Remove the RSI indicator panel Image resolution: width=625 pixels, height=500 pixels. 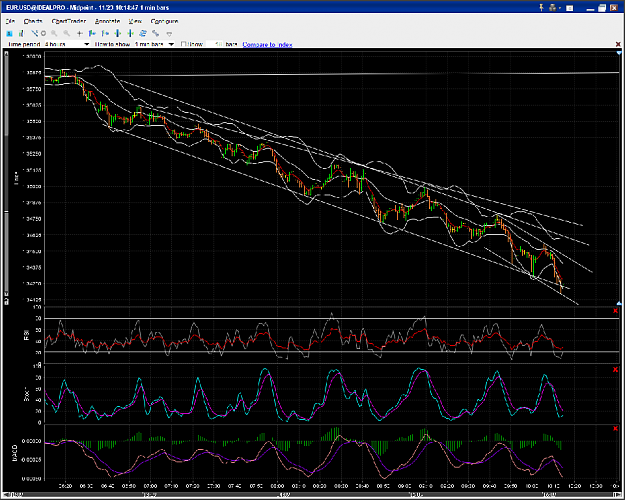click(615, 311)
